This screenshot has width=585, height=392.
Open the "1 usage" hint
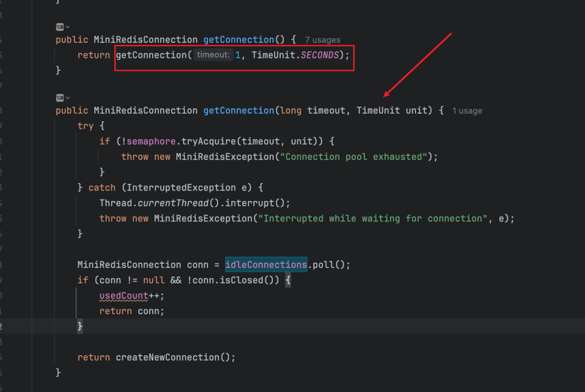(x=467, y=111)
